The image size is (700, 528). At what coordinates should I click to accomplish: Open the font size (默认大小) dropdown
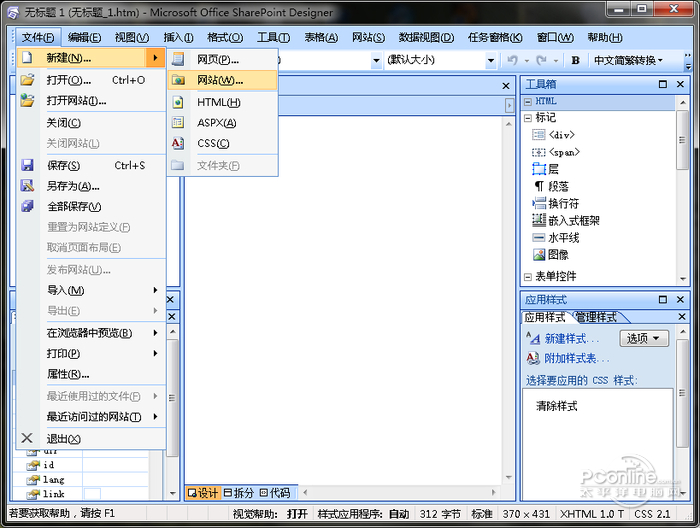tap(491, 60)
